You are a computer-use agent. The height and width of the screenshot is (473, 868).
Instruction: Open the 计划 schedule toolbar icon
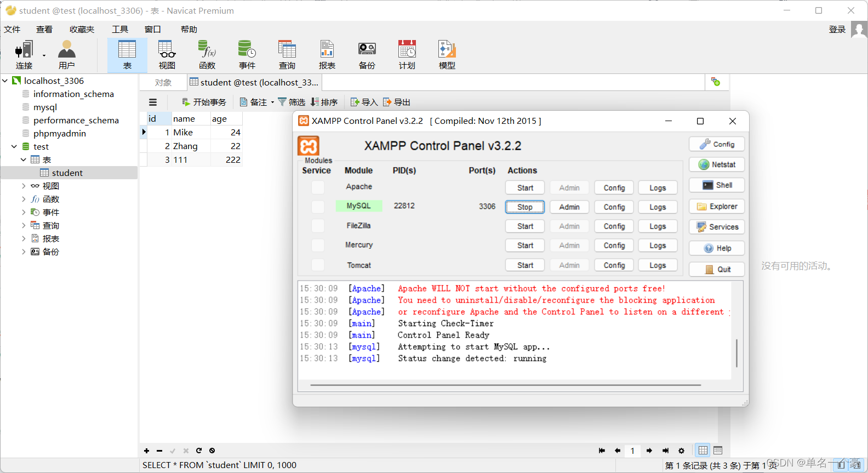(407, 55)
